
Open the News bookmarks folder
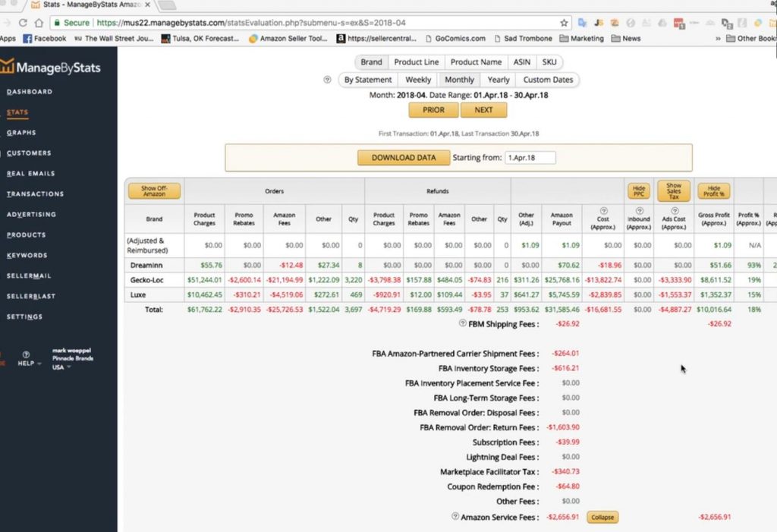(626, 38)
